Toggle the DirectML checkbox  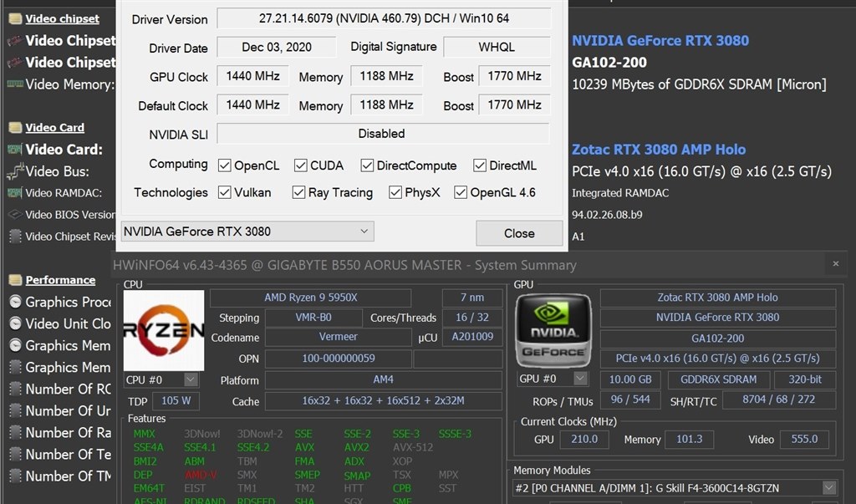tap(480, 165)
